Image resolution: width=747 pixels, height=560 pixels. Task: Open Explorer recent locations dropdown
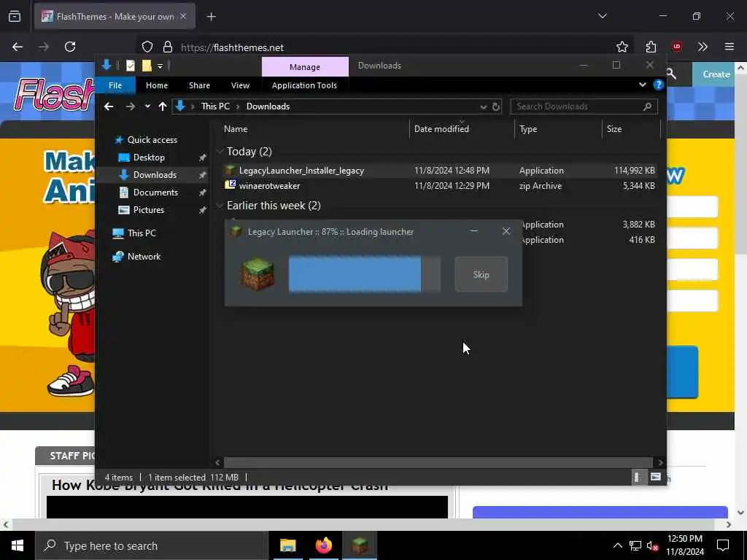147,106
